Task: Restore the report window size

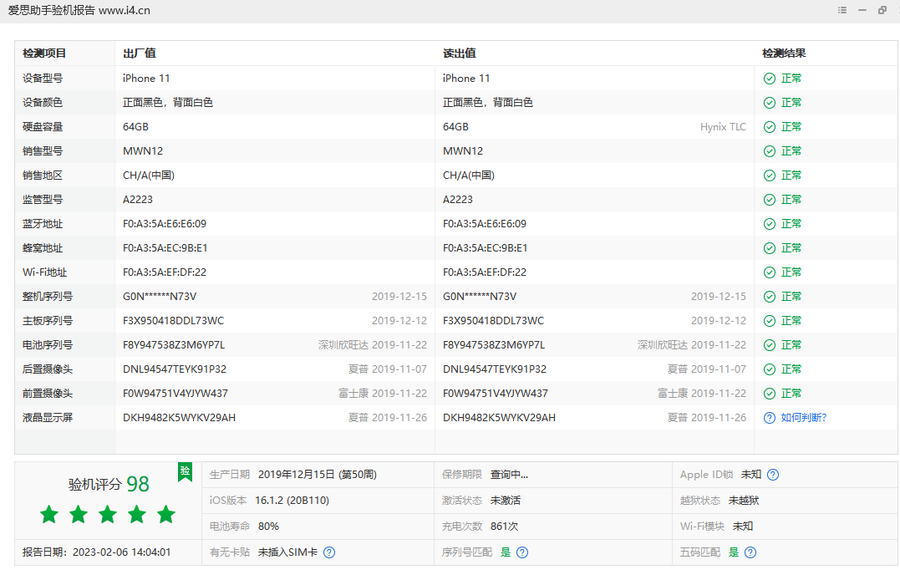Action: pyautogui.click(x=882, y=10)
